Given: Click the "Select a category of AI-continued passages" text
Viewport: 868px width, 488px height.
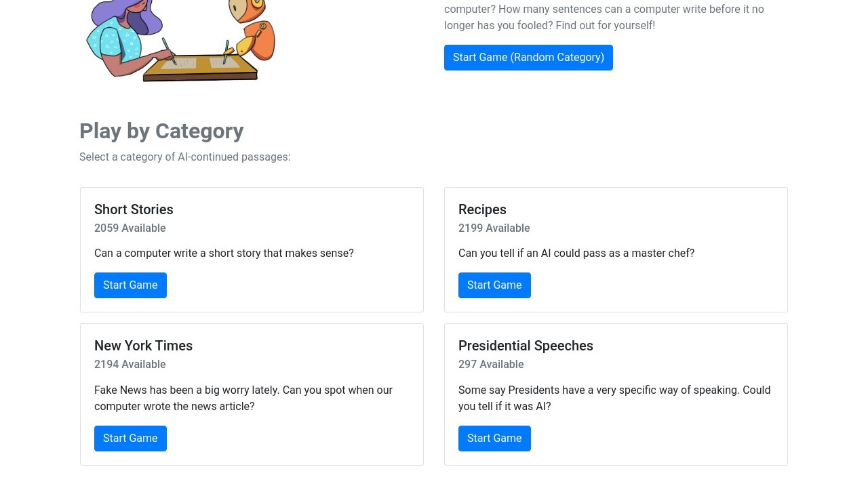Looking at the screenshot, I should tap(184, 157).
